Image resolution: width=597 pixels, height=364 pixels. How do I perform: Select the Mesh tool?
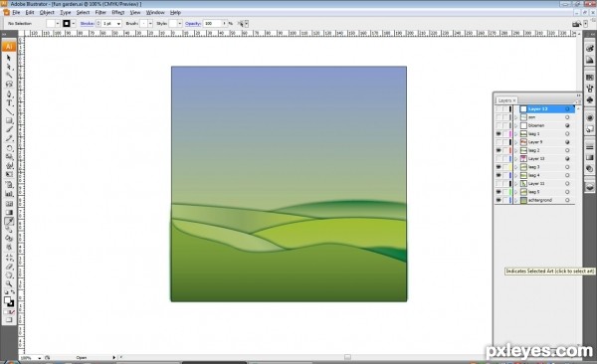pyautogui.click(x=9, y=204)
